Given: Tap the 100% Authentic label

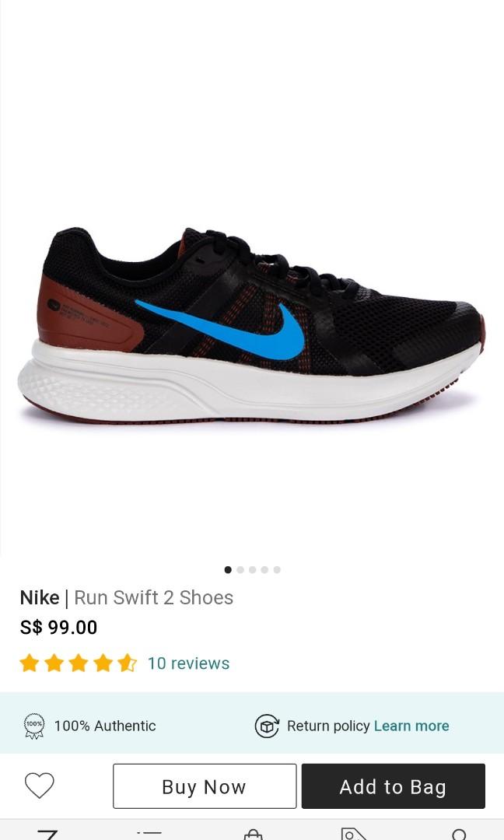Looking at the screenshot, I should click(105, 726).
